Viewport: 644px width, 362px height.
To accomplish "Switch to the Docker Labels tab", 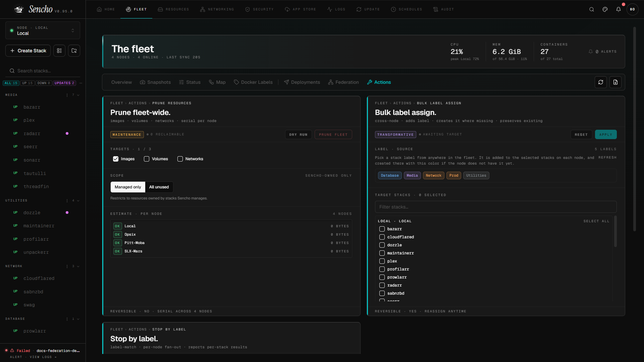I will tap(253, 82).
